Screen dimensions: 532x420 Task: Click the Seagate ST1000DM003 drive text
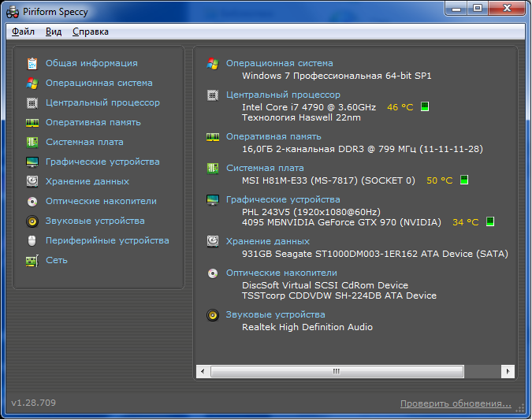tap(375, 254)
